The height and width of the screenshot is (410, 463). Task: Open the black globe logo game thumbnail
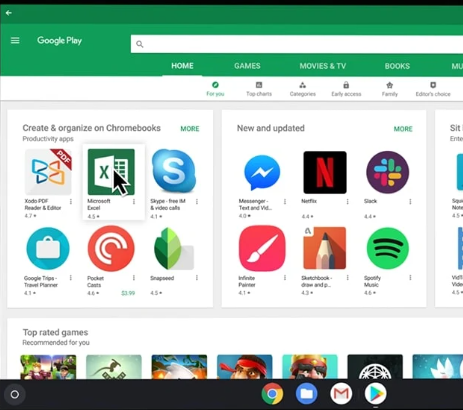(x=375, y=367)
